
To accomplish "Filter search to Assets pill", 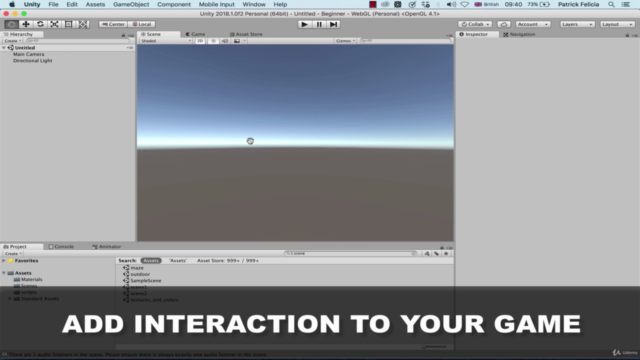I will pos(151,260).
